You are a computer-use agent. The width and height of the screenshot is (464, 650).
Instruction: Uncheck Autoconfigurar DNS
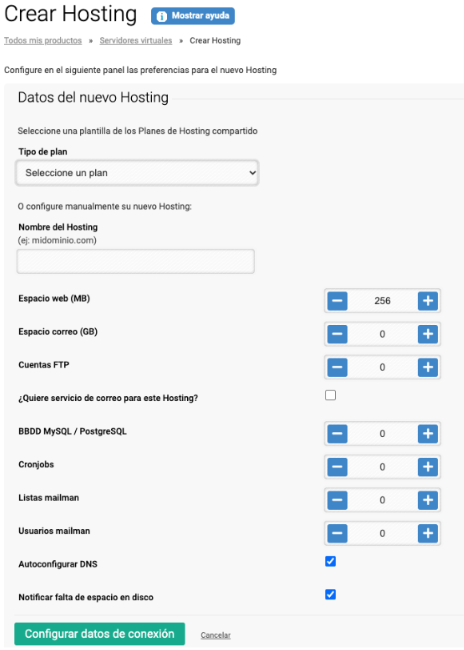click(x=330, y=561)
